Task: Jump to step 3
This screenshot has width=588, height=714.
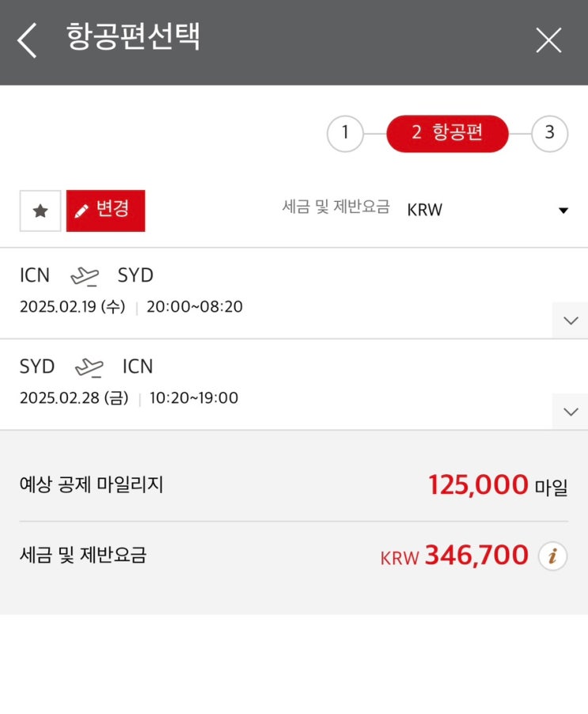Action: (x=549, y=133)
